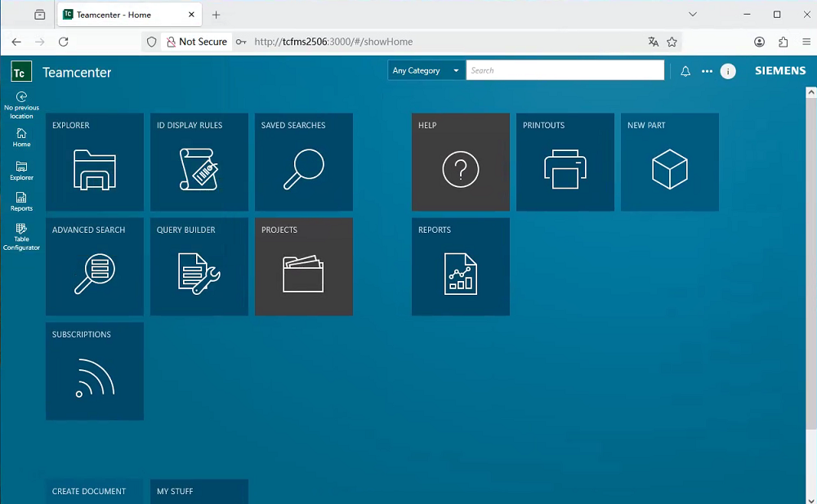Viewport: 817px width, 504px height.
Task: Click the shield tracking protection icon
Action: coord(152,42)
